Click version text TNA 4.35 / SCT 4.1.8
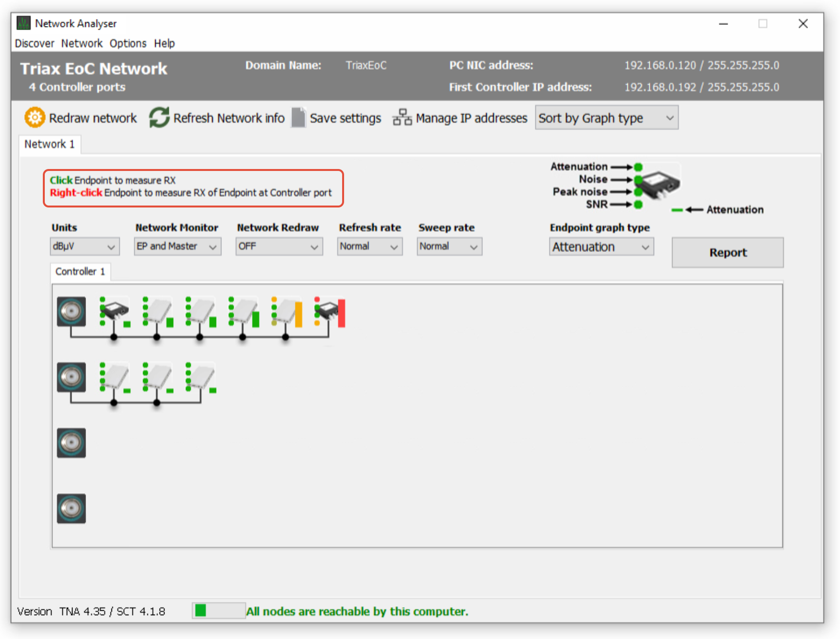 pos(112,611)
